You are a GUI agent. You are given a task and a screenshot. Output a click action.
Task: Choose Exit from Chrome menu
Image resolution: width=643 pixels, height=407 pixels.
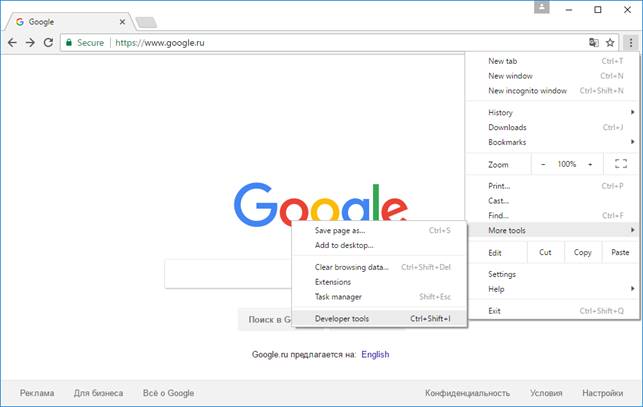coord(552,311)
